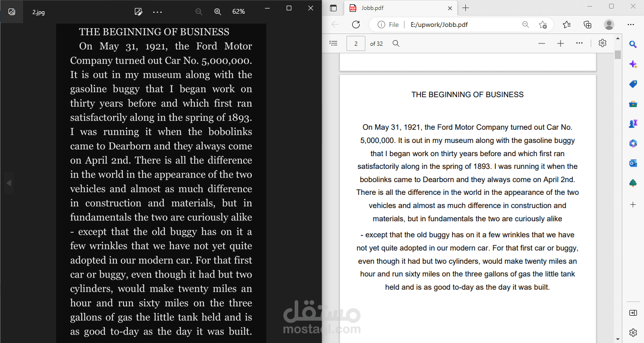Click the PDF vertical scrollbar thumb

[618, 54]
